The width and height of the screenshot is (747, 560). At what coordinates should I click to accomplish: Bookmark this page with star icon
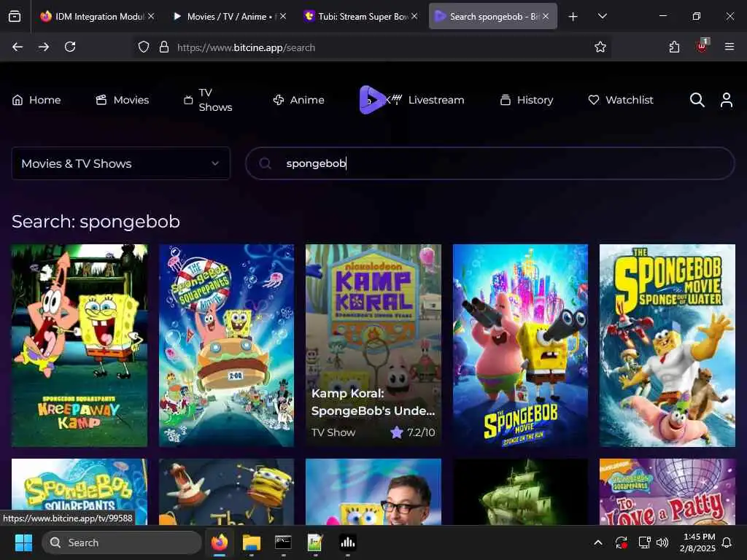click(x=600, y=47)
